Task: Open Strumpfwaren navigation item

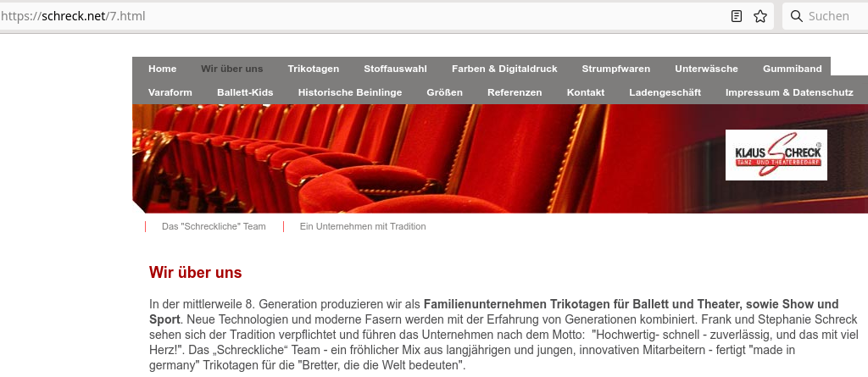Action: click(x=615, y=69)
